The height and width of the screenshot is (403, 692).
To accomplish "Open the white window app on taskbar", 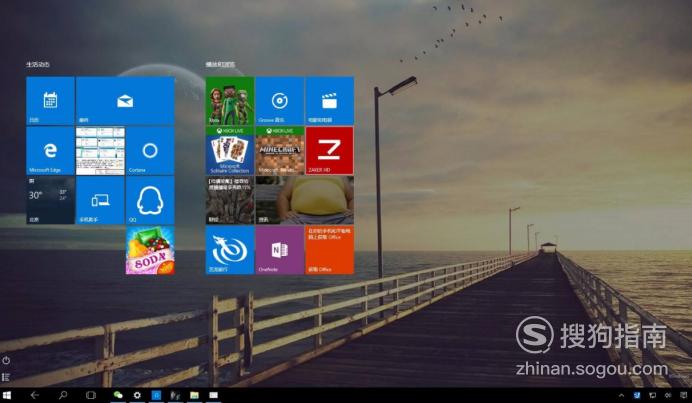I will pyautogui.click(x=214, y=395).
